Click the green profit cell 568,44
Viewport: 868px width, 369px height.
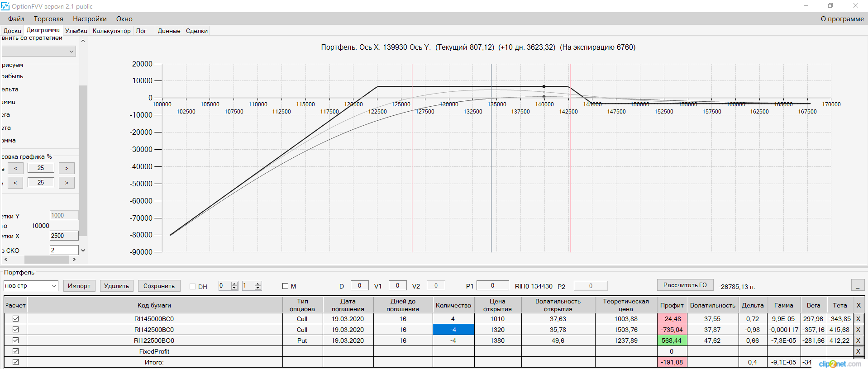click(672, 341)
